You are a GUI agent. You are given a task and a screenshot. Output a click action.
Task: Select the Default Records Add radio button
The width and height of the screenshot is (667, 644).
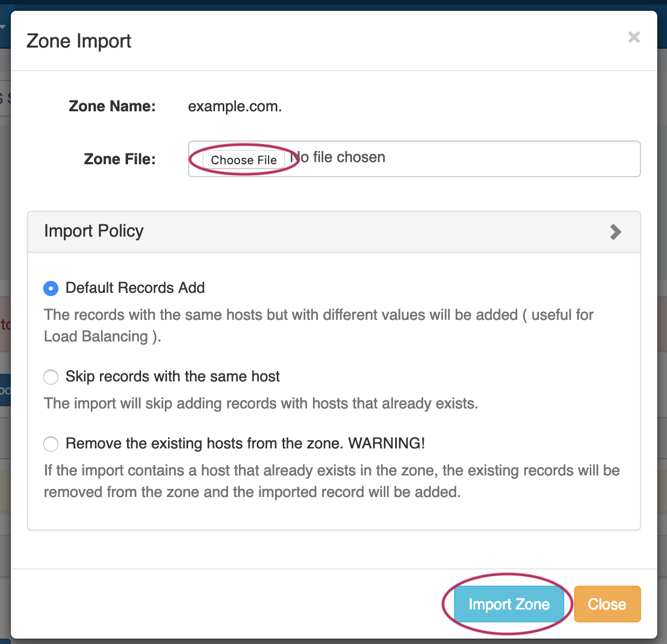51,289
